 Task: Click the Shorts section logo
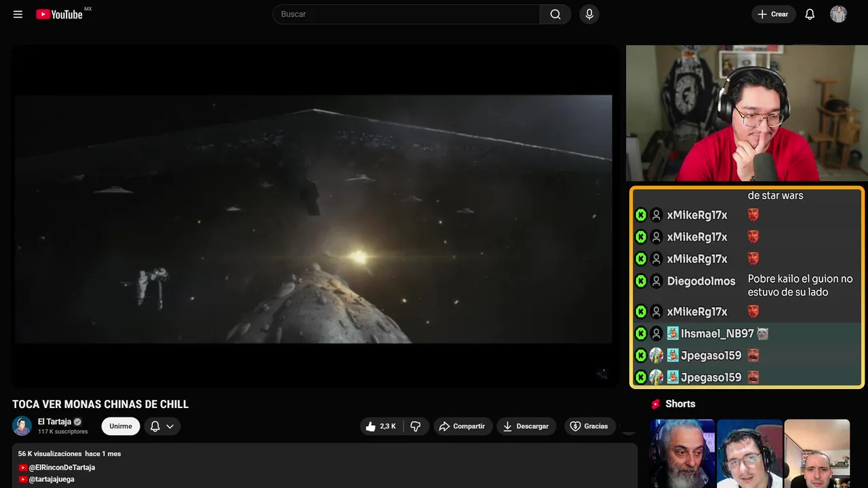[x=656, y=404]
